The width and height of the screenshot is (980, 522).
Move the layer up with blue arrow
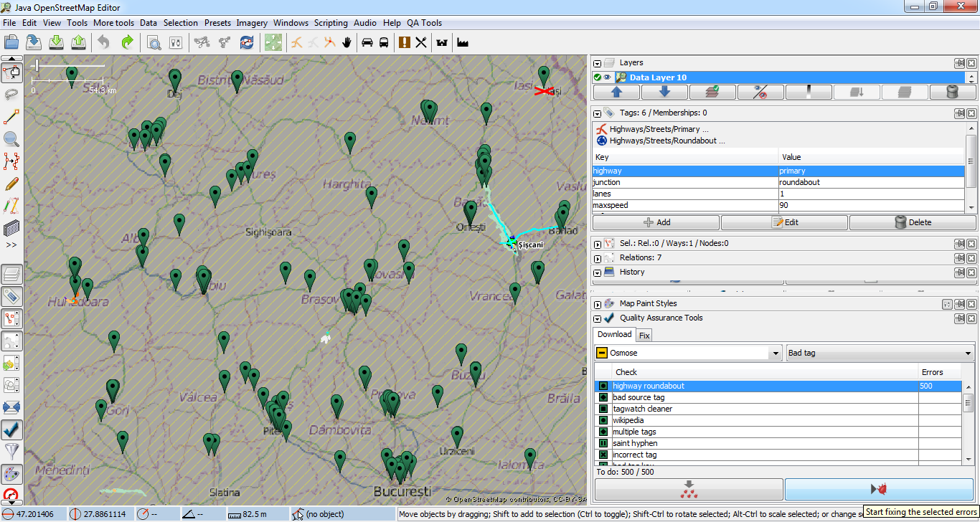tap(616, 92)
